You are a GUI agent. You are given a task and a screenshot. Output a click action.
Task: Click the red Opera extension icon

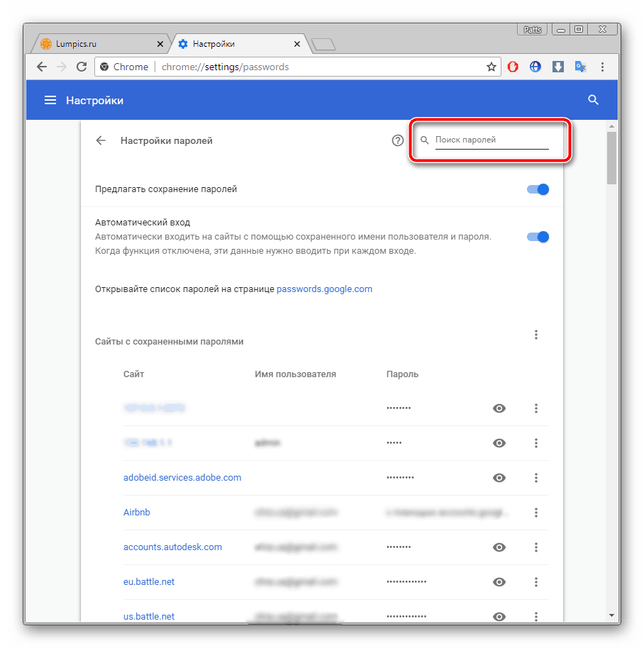513,67
